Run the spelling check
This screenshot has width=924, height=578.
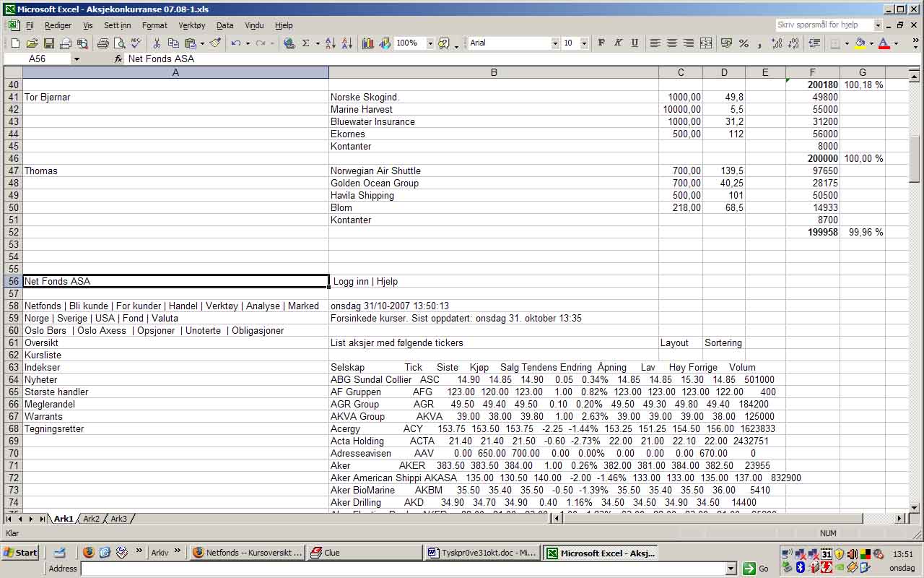pyautogui.click(x=136, y=43)
